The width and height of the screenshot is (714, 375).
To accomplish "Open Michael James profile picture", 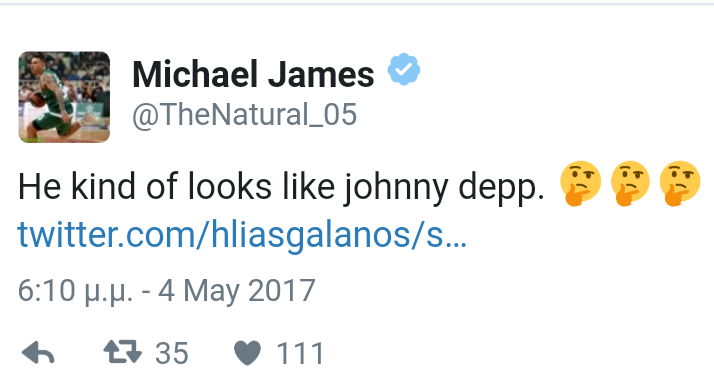I will pyautogui.click(x=64, y=97).
